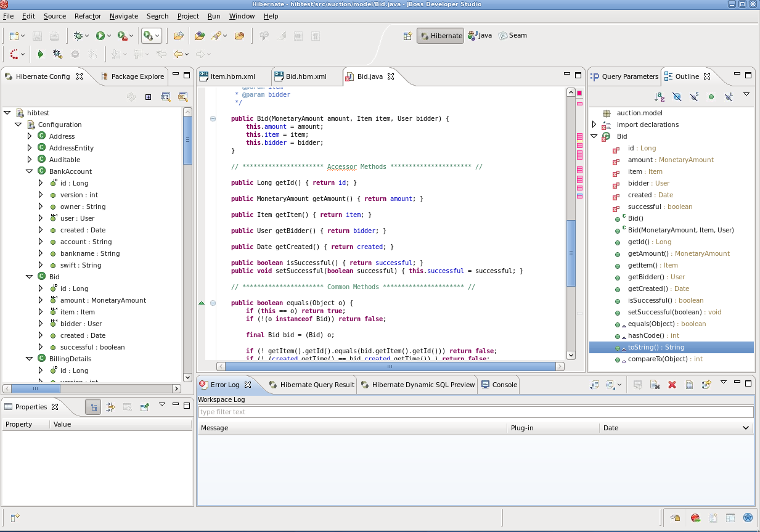Sort Outline members alphabetically
The image size is (760, 532).
[660, 97]
